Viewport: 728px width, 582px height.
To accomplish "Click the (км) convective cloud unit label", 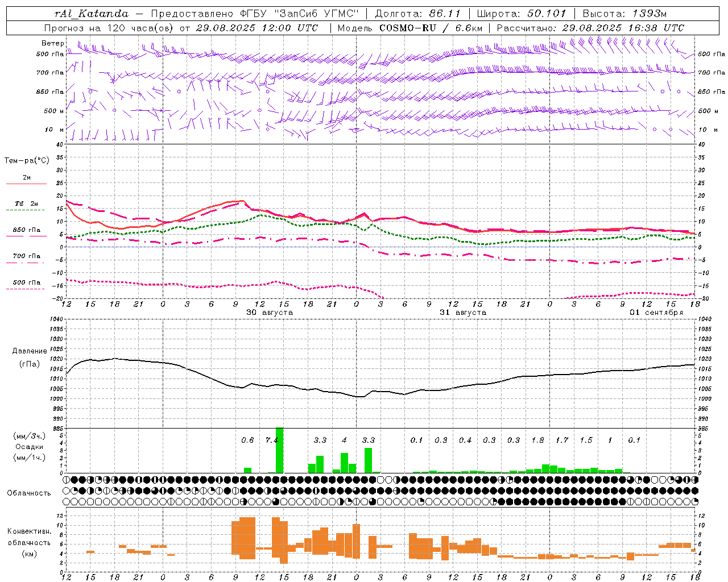I will 30,554.
